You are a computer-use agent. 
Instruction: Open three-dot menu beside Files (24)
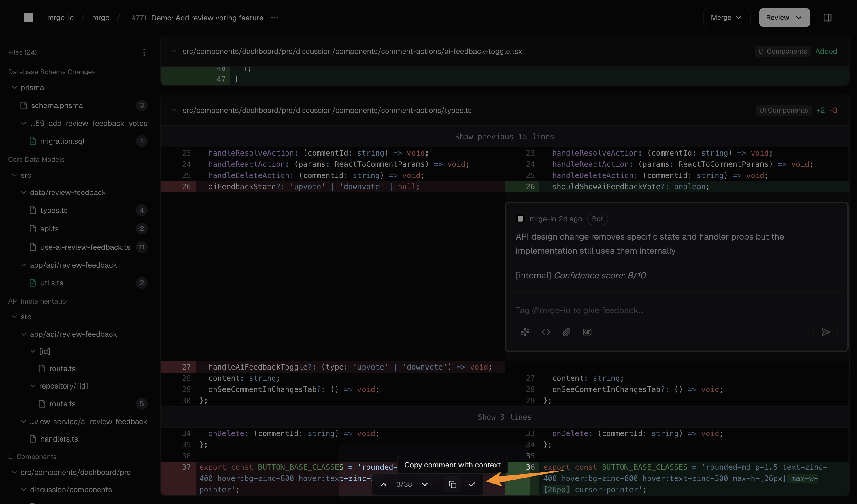coord(144,52)
